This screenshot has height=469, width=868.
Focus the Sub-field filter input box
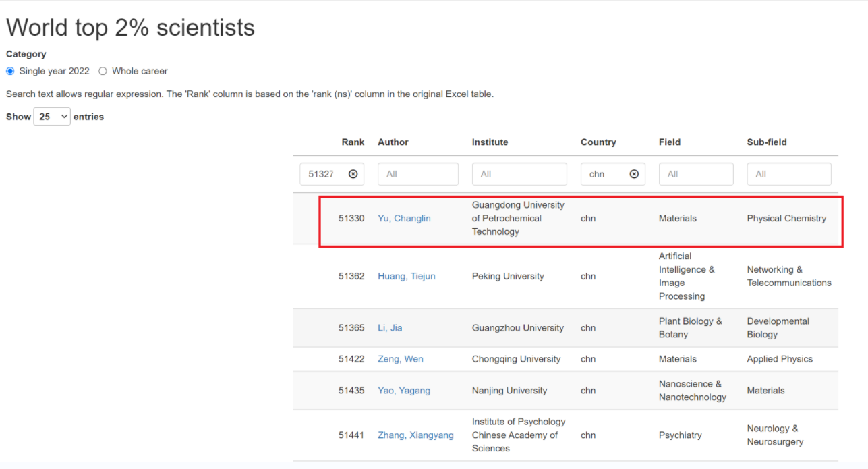788,174
